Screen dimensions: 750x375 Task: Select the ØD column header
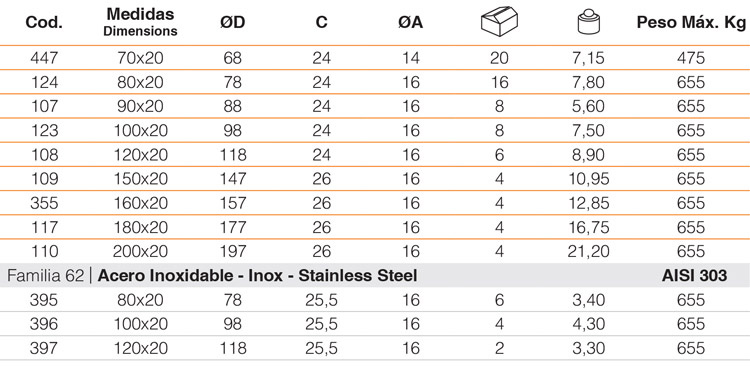point(232,22)
